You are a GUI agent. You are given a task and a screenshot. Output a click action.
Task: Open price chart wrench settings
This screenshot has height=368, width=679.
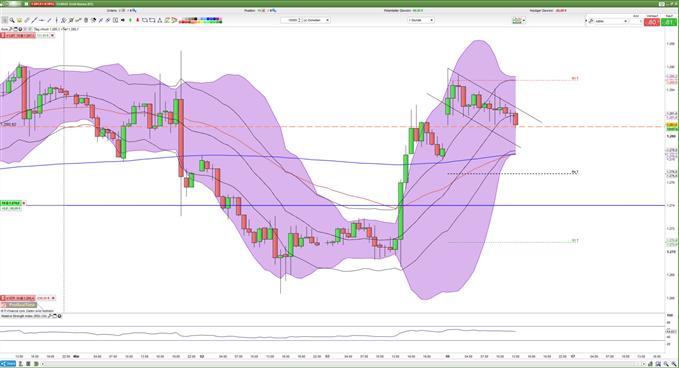11,29
